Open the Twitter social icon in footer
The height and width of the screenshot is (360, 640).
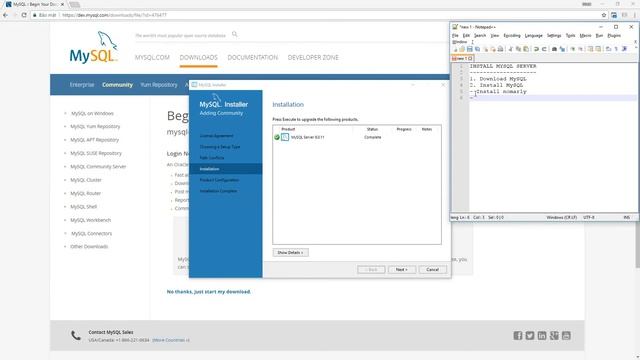530,336
